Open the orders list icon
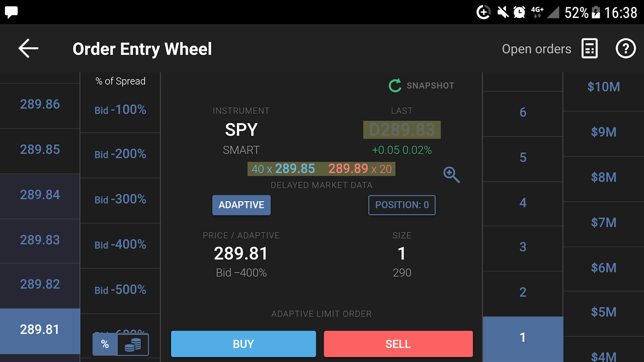This screenshot has height=362, width=644. [x=590, y=49]
